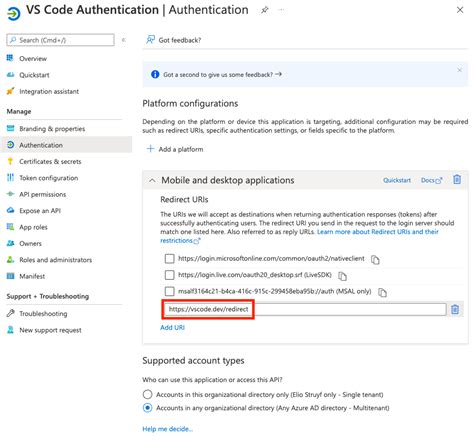Click the Token configuration bars icon

(x=10, y=178)
